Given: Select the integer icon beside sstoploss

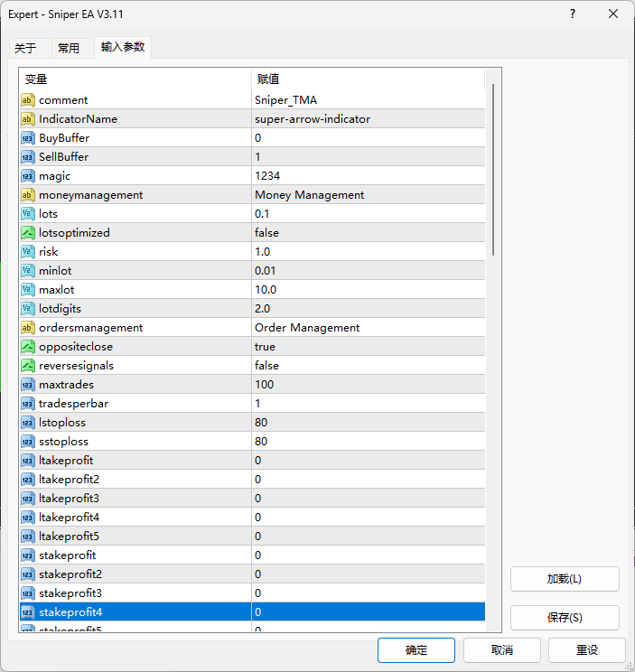Looking at the screenshot, I should (28, 442).
